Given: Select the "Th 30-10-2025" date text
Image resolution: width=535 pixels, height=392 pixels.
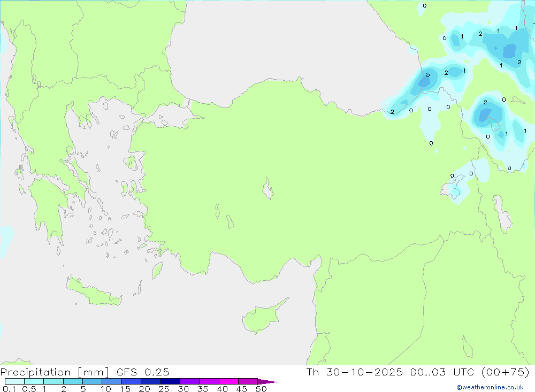Looking at the screenshot, I should click(355, 372).
